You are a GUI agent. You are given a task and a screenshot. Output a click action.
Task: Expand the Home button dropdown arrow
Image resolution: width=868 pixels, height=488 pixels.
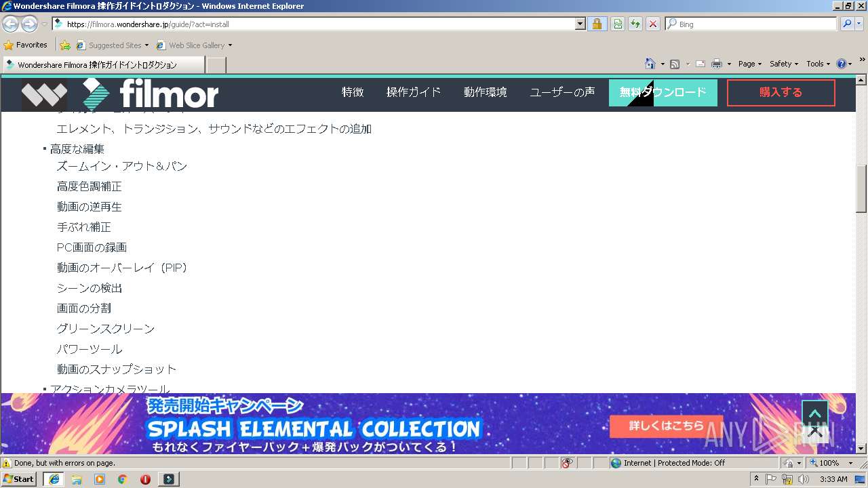pos(663,64)
